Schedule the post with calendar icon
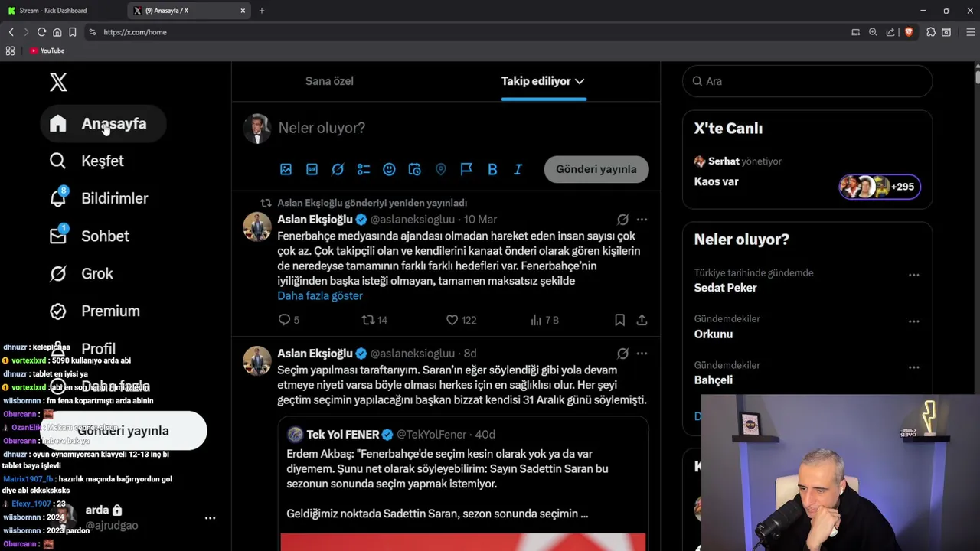The width and height of the screenshot is (980, 551). (x=415, y=169)
